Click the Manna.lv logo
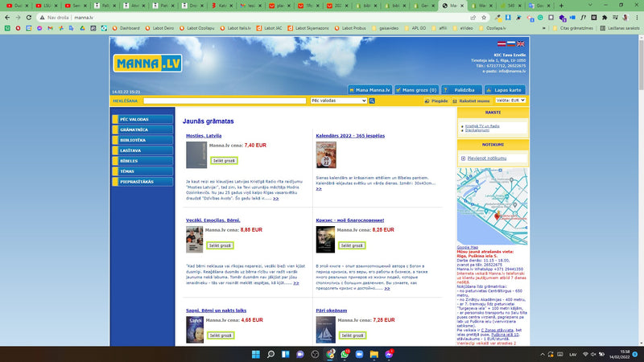Viewport: 644px width, 362px height. (147, 64)
